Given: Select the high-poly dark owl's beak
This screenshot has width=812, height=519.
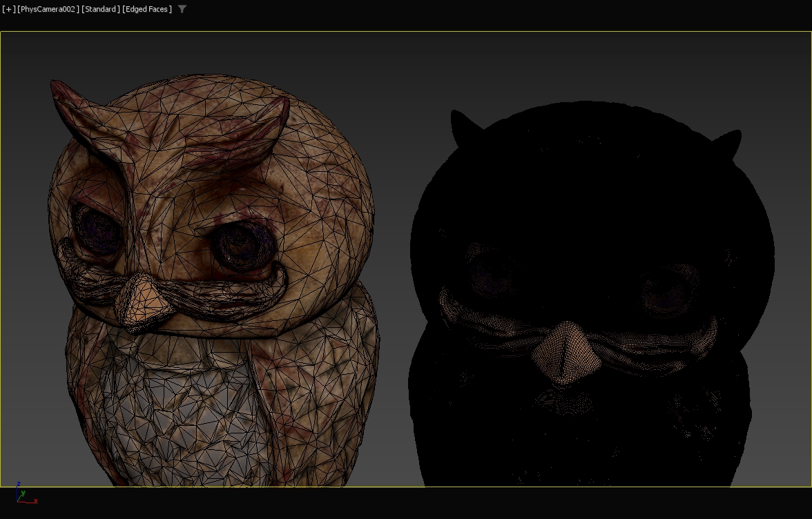Looking at the screenshot, I should [x=563, y=349].
